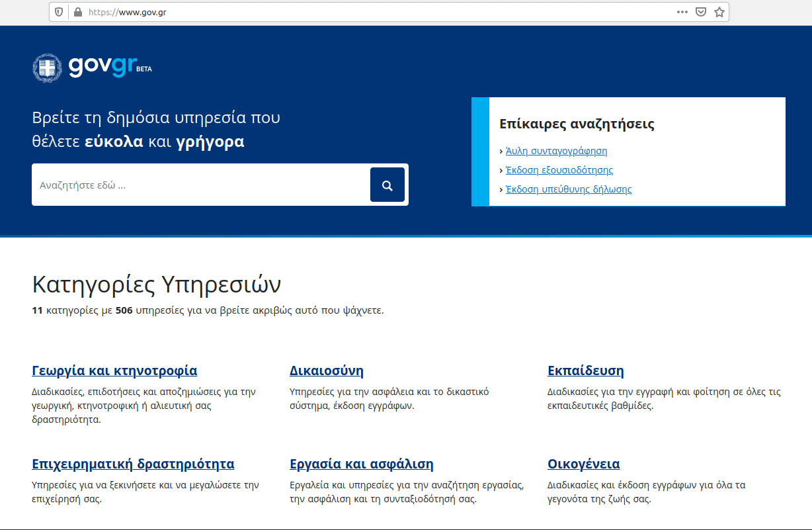
Task: Click the Pocket save icon
Action: point(701,12)
